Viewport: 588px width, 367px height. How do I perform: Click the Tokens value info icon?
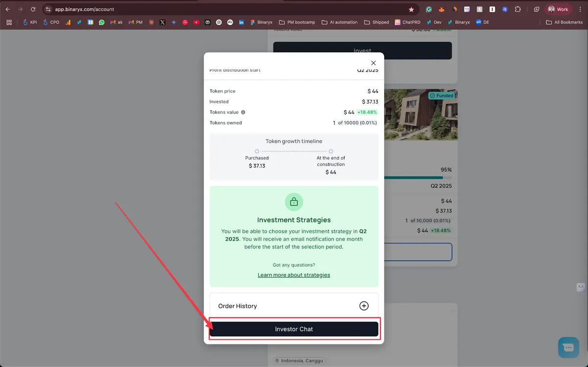243,112
